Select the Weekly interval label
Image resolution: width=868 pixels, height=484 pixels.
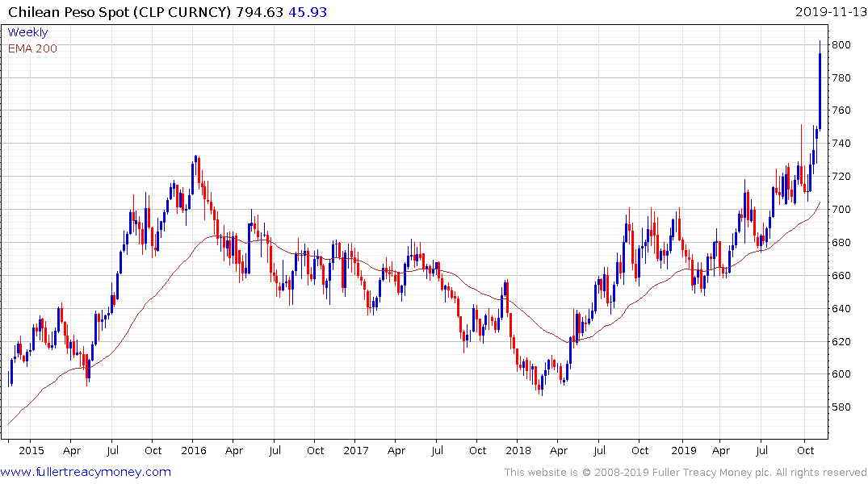[27, 32]
